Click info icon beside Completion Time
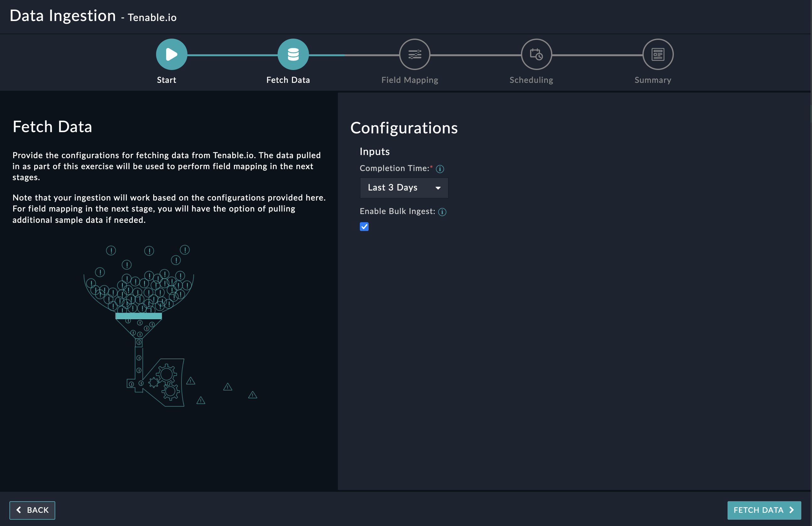The width and height of the screenshot is (812, 526). (x=440, y=169)
